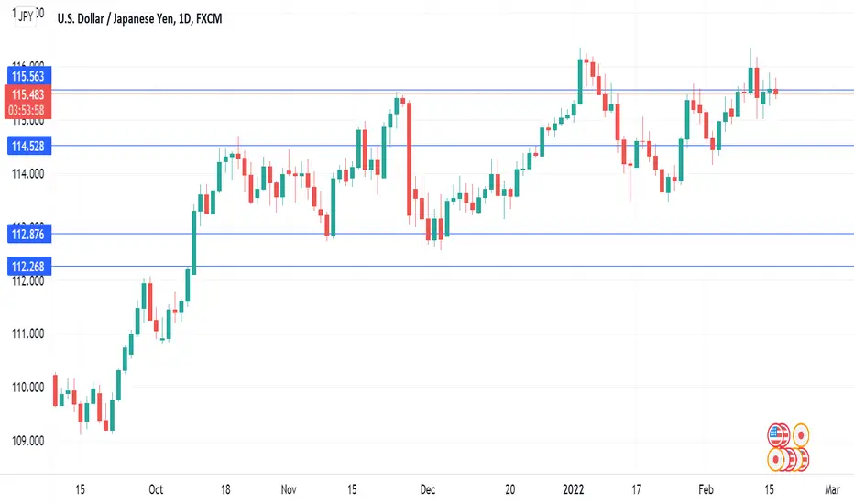
Task: Open the bottom-left Japan flag event icon
Action: (x=776, y=459)
